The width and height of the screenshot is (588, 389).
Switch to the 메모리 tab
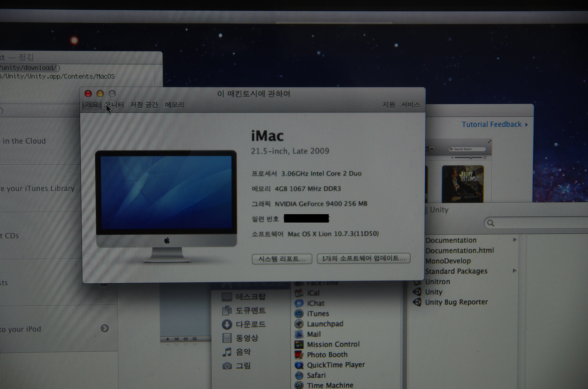(x=174, y=105)
